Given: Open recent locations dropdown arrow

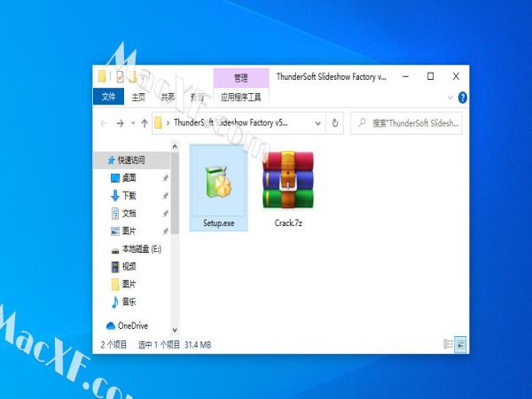Looking at the screenshot, I should tap(133, 123).
